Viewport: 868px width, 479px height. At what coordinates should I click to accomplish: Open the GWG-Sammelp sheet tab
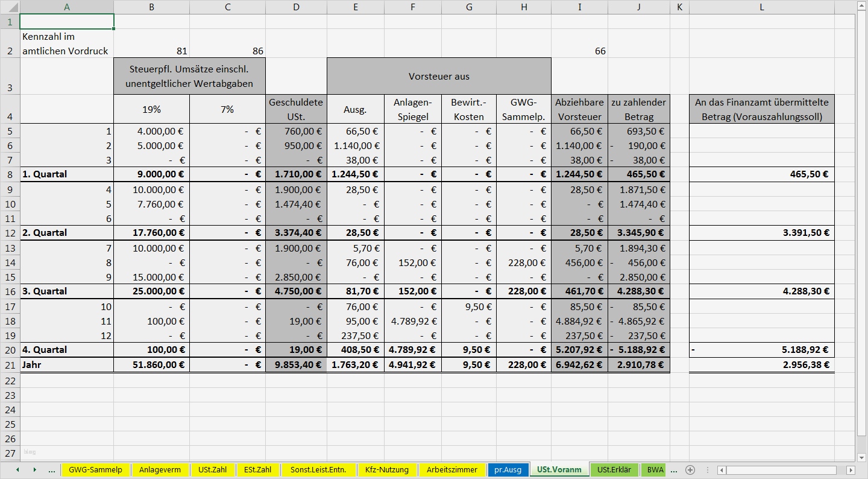click(x=95, y=470)
